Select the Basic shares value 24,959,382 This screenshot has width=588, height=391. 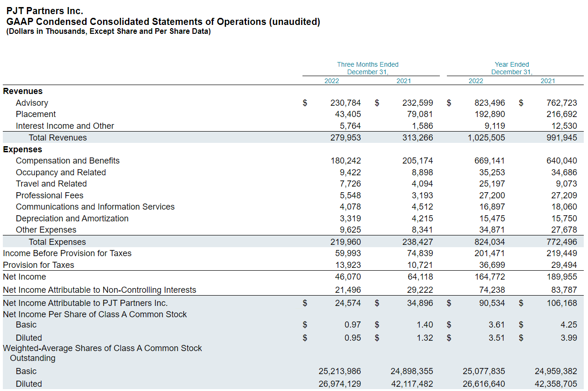(x=556, y=371)
